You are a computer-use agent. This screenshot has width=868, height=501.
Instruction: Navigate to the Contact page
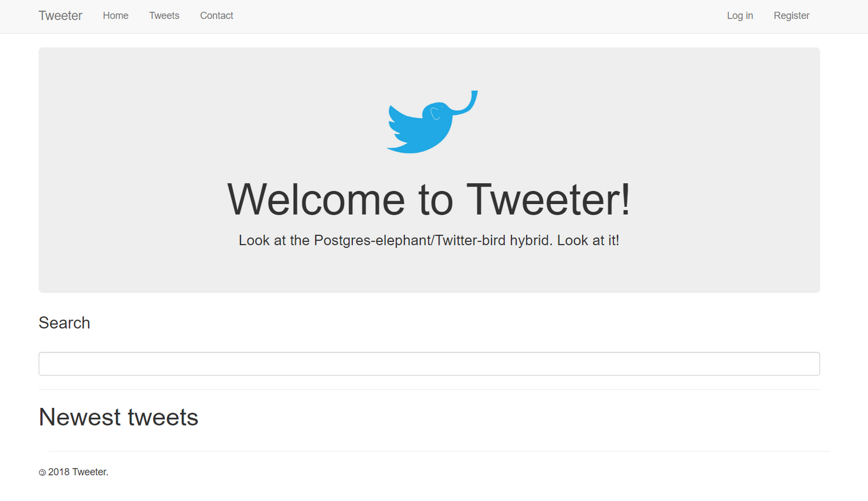pos(216,16)
